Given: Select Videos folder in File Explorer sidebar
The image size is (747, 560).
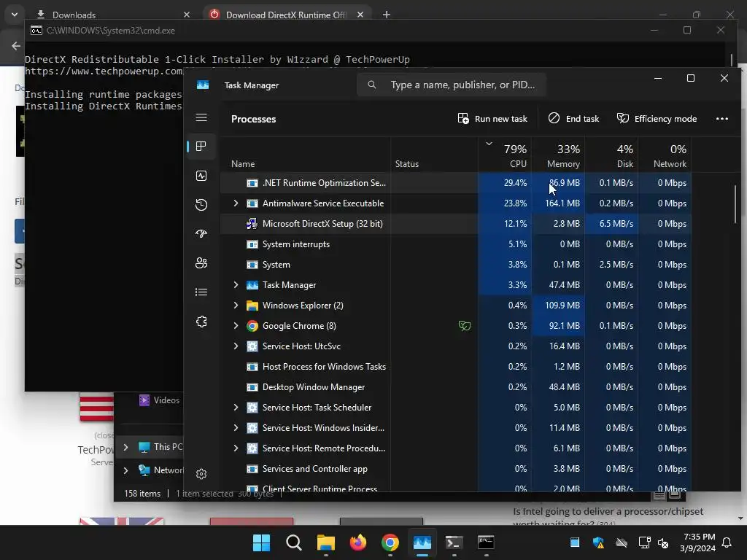Looking at the screenshot, I should pos(159,400).
